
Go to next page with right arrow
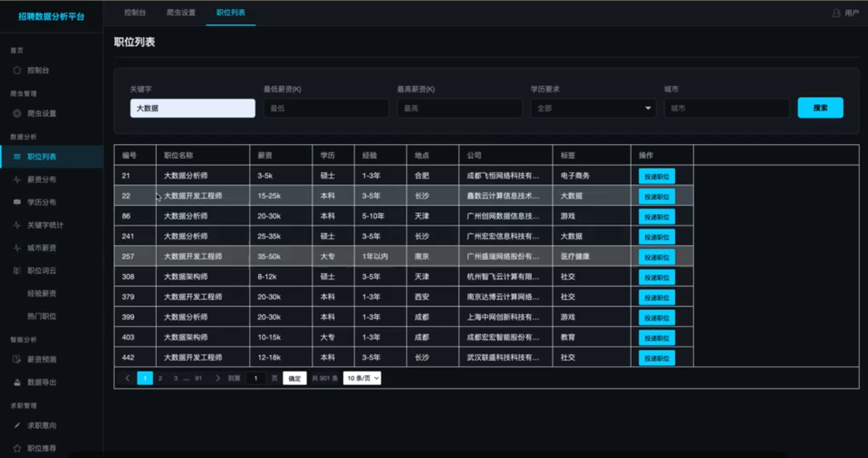pos(218,378)
